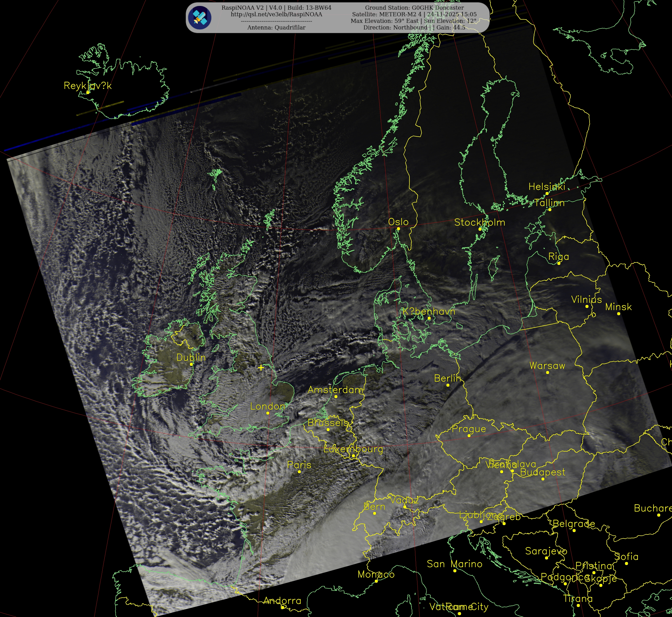Image resolution: width=672 pixels, height=617 pixels.
Task: Click the Budapest city label
Action: [x=542, y=472]
